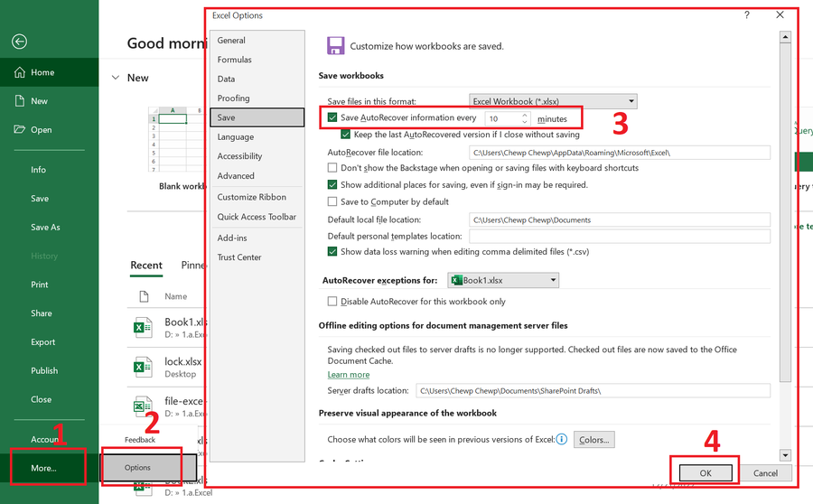Viewport: 813px width, 504px height.
Task: Open Trust Center options category
Action: pos(257,257)
